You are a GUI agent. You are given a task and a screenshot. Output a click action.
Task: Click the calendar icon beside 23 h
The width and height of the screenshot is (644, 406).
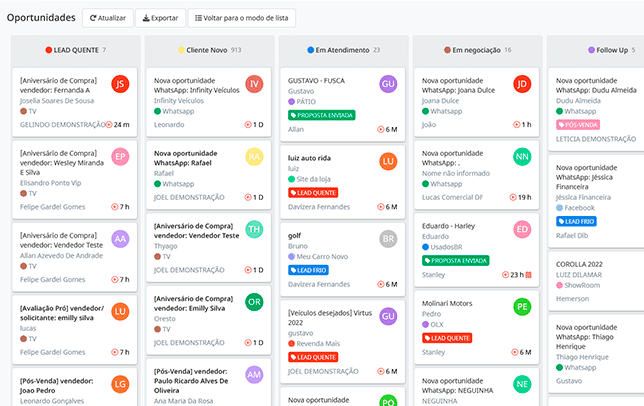(529, 275)
